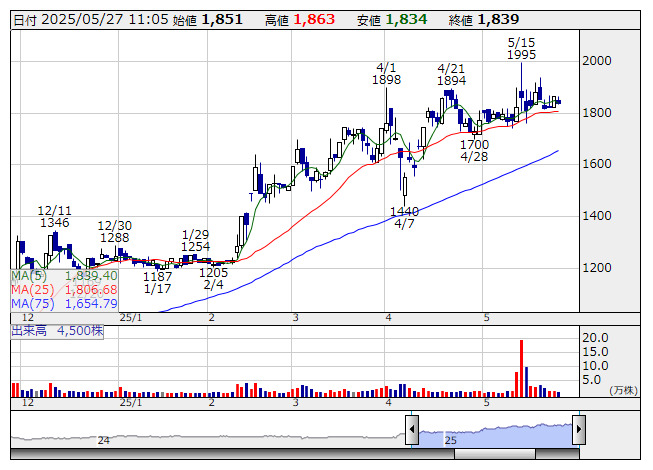Click the 4/1 peak marker 1898
This screenshot has width=653, height=470.
pyautogui.click(x=386, y=79)
